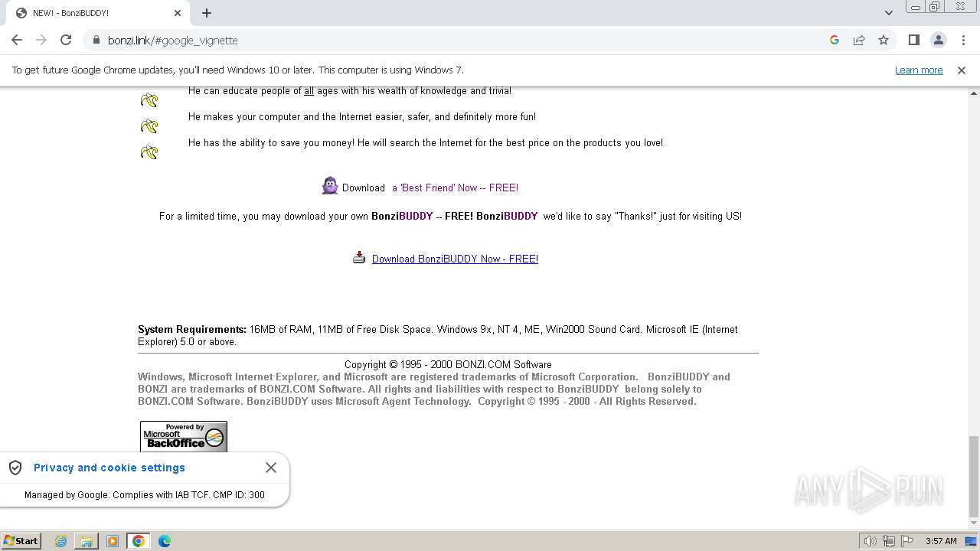Screen dimensions: 980x551
Task: Click the Google icon in address bar
Action: pyautogui.click(x=835, y=40)
